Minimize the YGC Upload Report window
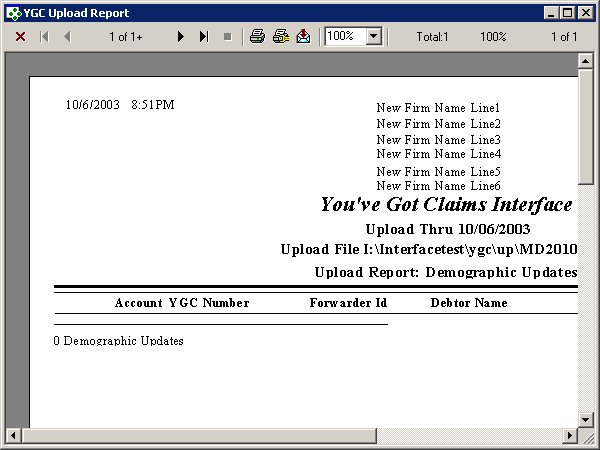 pyautogui.click(x=552, y=13)
